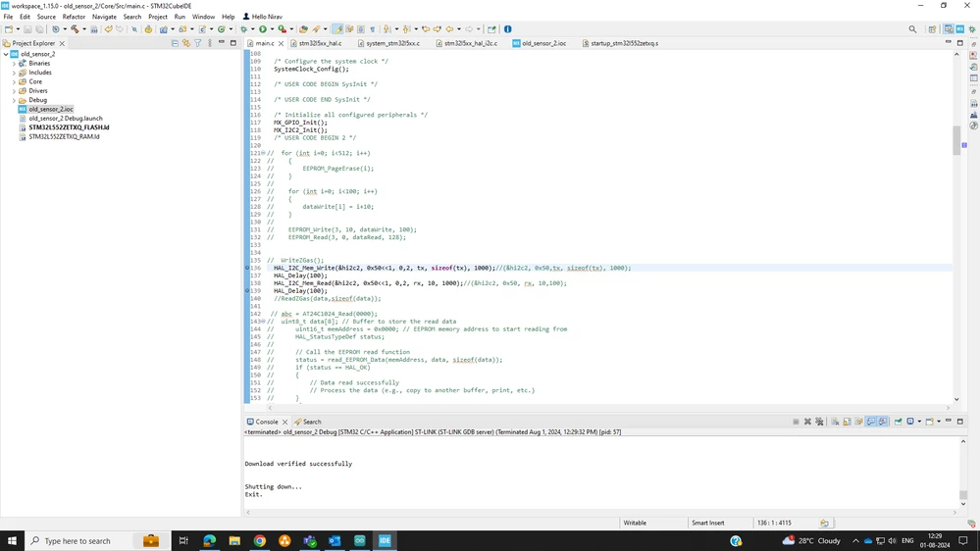Switch to startup_stm32l552zetxq.s tab
The height and width of the screenshot is (551, 980).
(624, 43)
